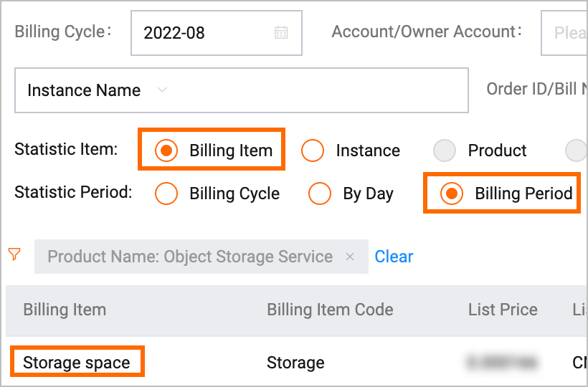This screenshot has width=588, height=387.
Task: Select the Billing Item radio button
Action: coord(166,150)
